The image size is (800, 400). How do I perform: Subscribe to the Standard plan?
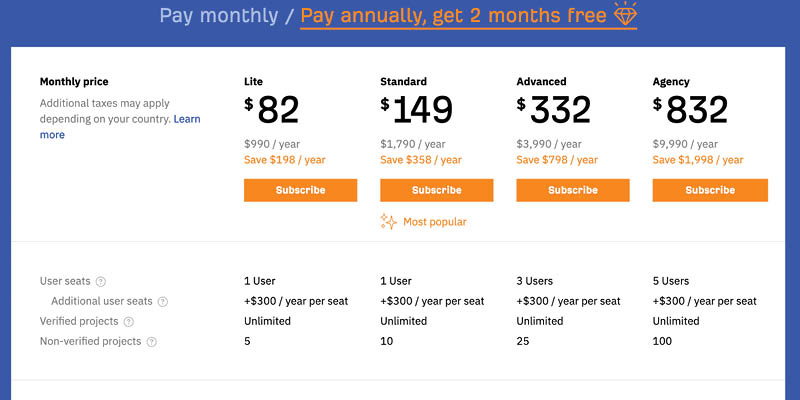[437, 190]
